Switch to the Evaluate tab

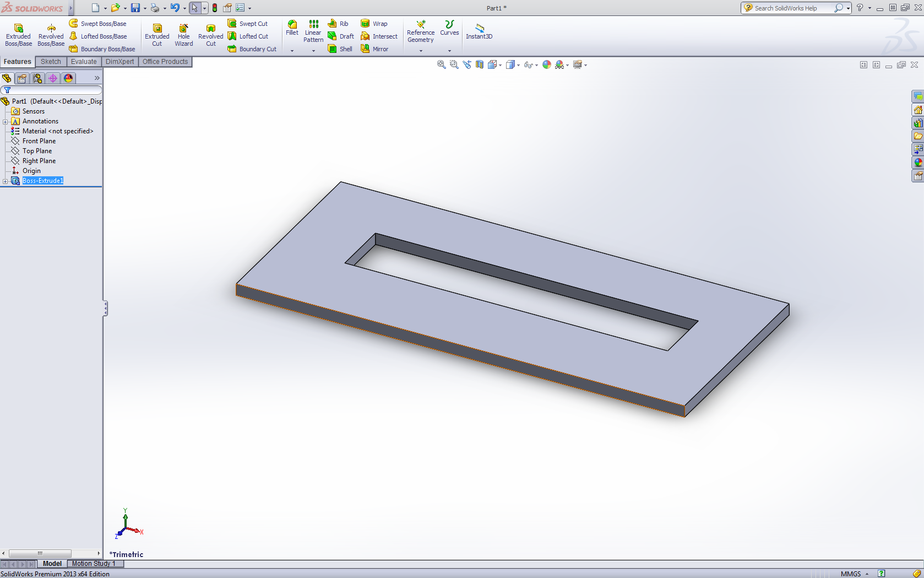coord(84,62)
